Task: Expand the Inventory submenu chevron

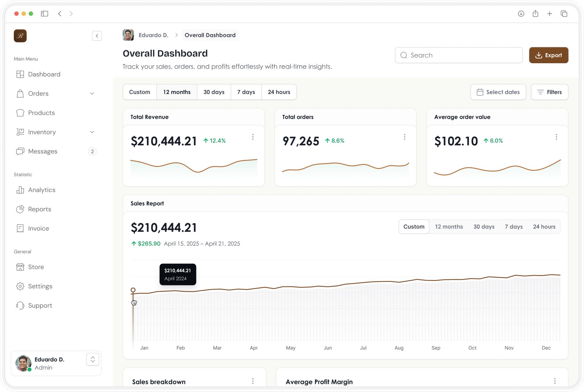Action: 92,132
